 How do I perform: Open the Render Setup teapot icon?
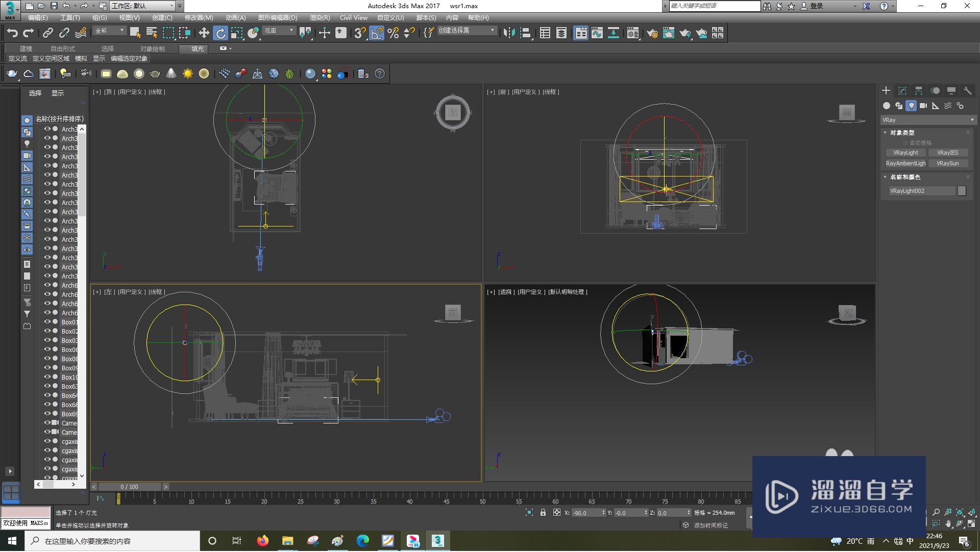tap(652, 33)
